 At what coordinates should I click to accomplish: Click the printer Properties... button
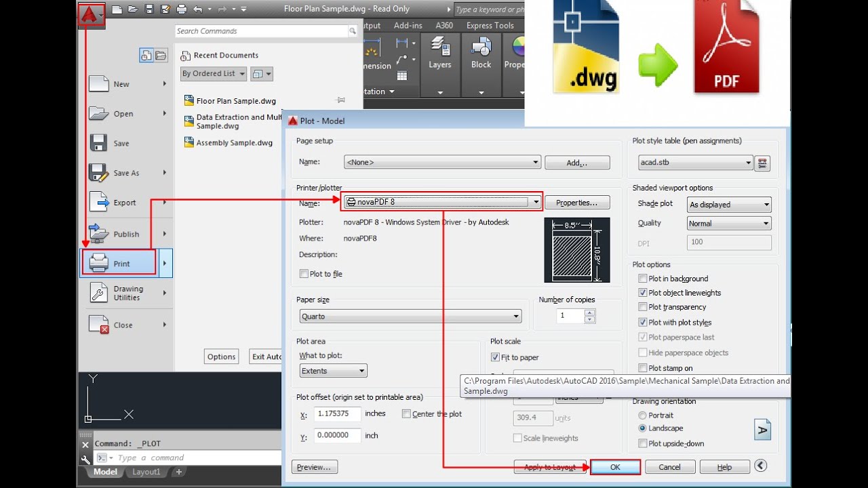click(577, 202)
